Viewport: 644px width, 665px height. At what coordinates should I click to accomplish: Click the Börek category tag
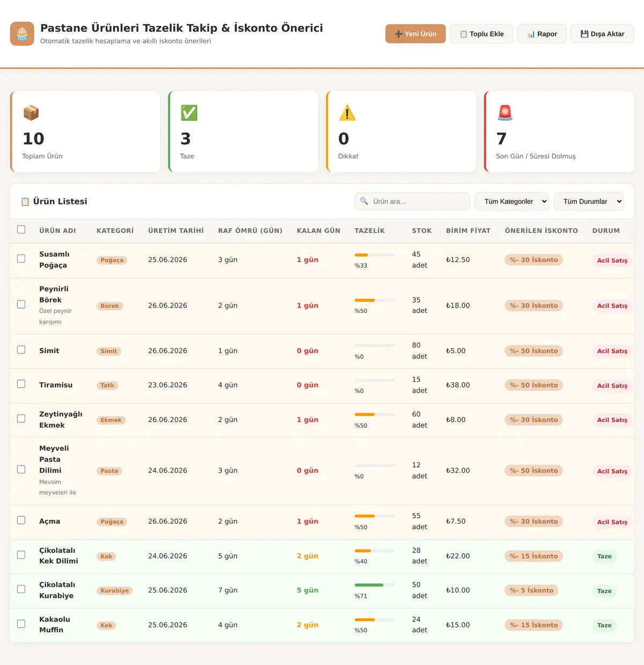110,306
